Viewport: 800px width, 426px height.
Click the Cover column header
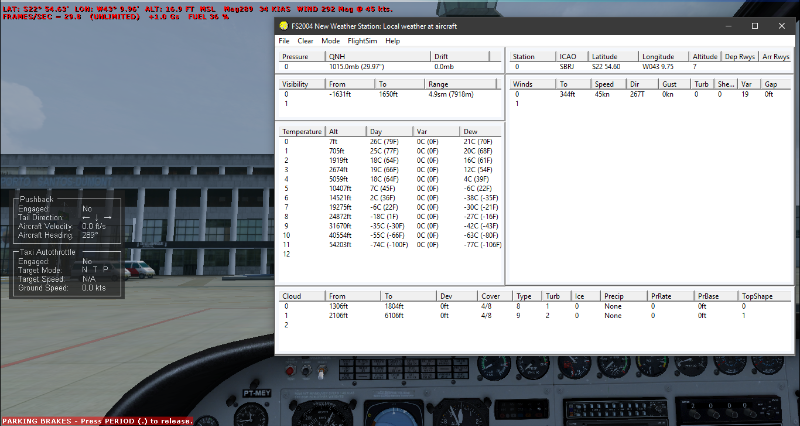[x=494, y=296]
